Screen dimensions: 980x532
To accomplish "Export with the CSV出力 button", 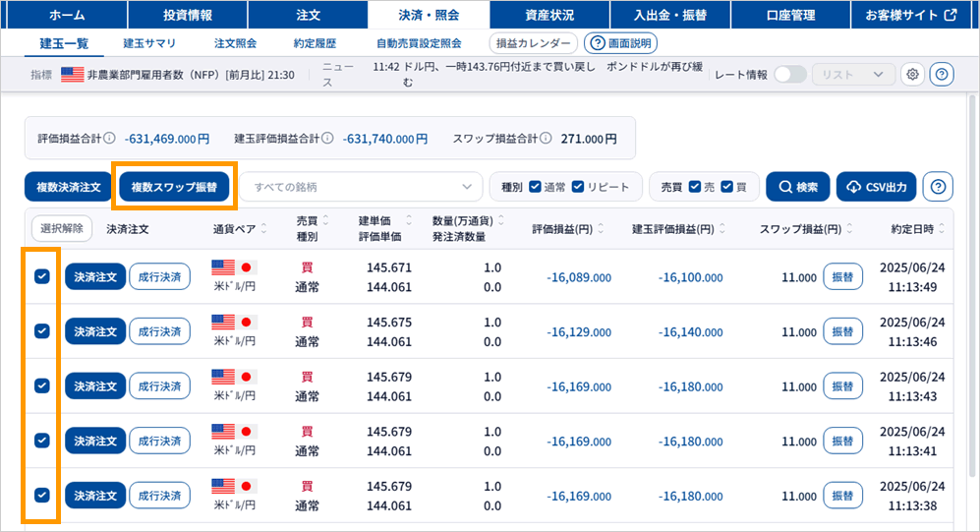I will [876, 186].
